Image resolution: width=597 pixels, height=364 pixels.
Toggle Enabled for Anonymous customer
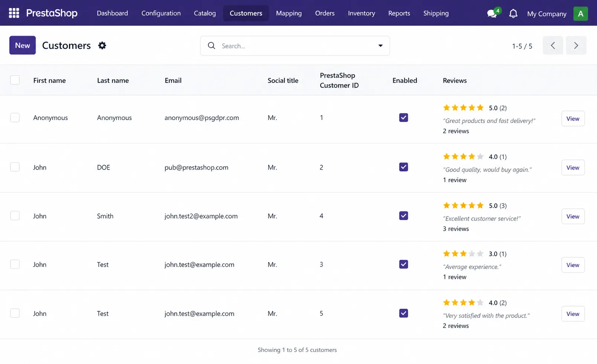click(403, 117)
